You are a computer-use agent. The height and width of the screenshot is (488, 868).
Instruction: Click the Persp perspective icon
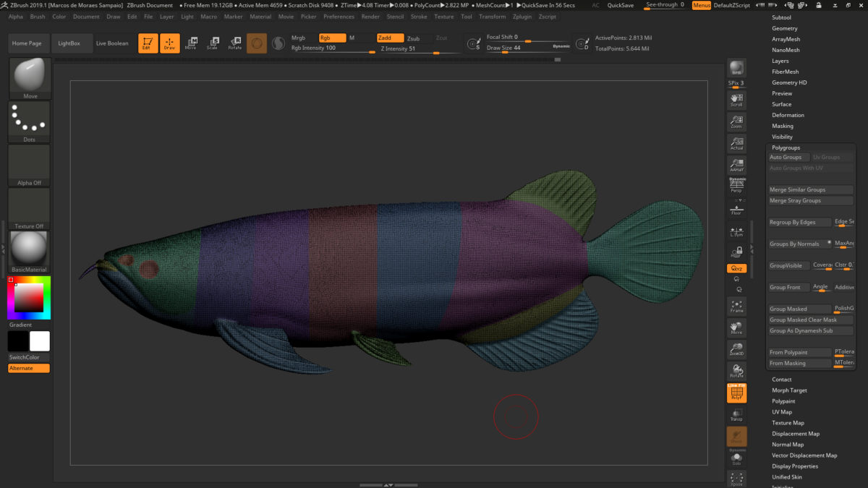pos(736,185)
